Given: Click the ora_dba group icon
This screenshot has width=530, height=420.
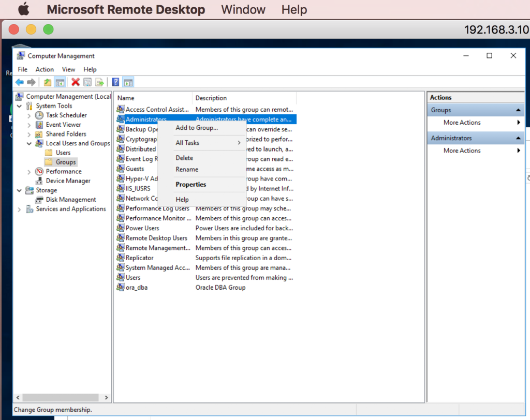Looking at the screenshot, I should click(x=120, y=287).
